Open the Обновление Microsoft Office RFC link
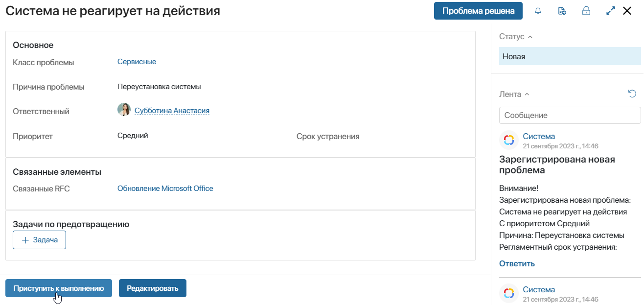Screen dimensions: 644x306 (165, 188)
